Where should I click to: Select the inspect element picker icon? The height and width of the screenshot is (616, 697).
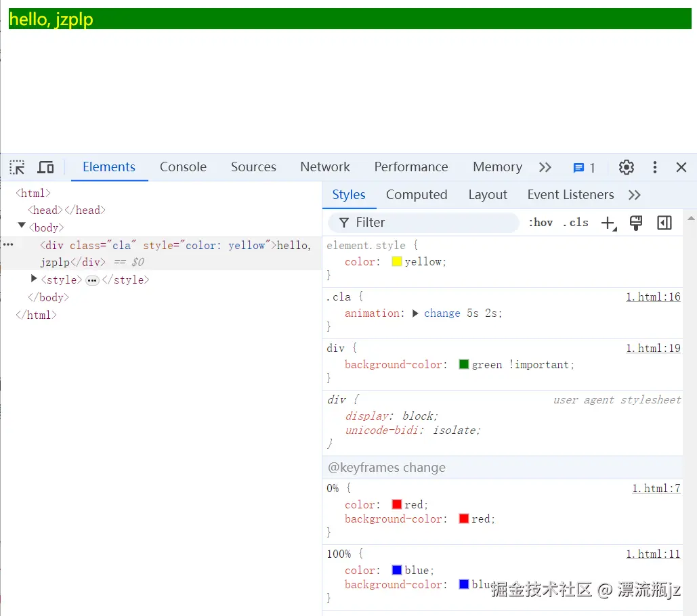[16, 167]
